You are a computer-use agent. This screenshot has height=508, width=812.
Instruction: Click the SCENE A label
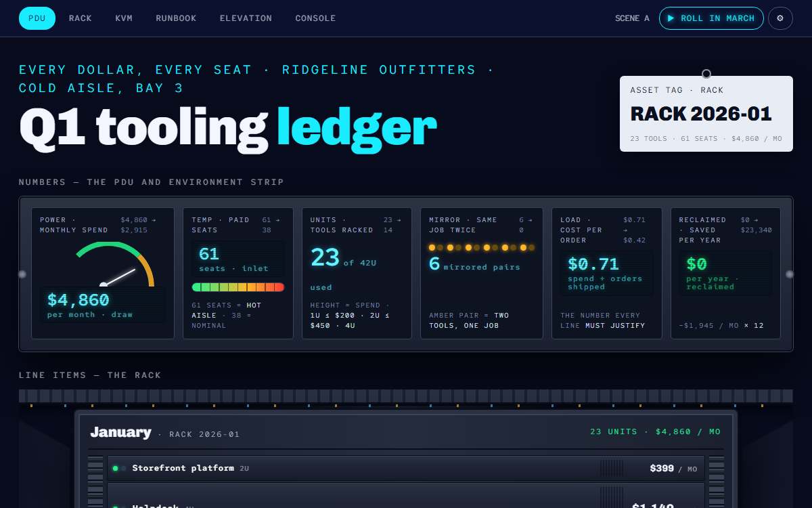point(632,18)
